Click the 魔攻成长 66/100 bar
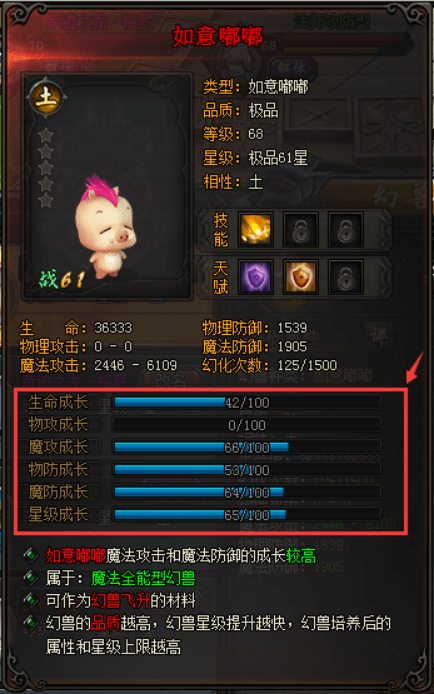The image size is (434, 694). [247, 447]
